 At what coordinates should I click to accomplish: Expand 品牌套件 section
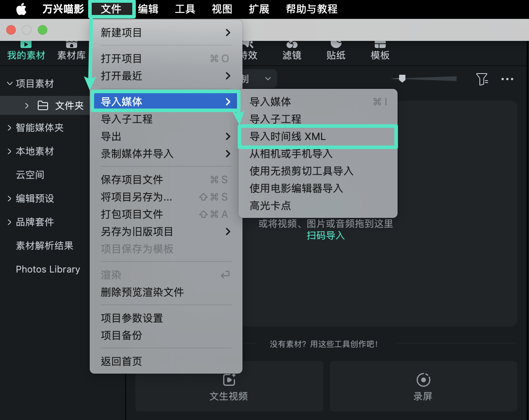tap(9, 222)
